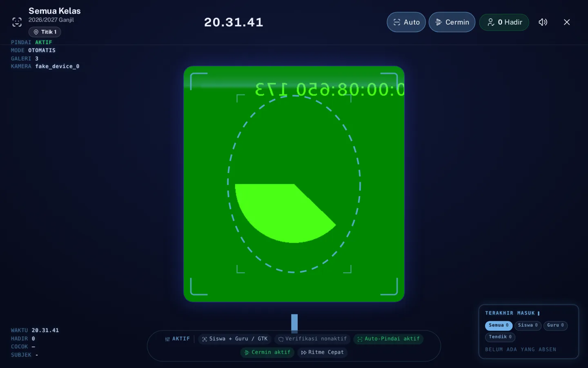Select the Titik 1 location chip
This screenshot has height=368, width=588.
click(x=45, y=32)
